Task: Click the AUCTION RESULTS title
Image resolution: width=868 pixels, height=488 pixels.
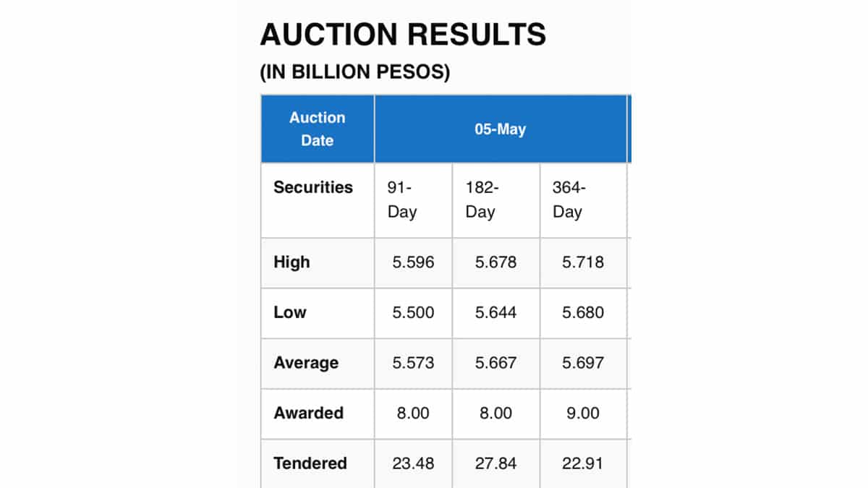Action: point(402,35)
